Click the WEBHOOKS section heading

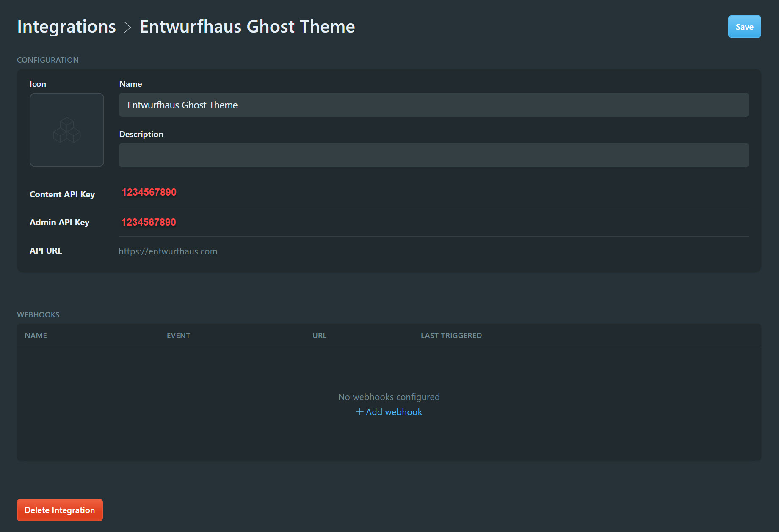pyautogui.click(x=39, y=315)
